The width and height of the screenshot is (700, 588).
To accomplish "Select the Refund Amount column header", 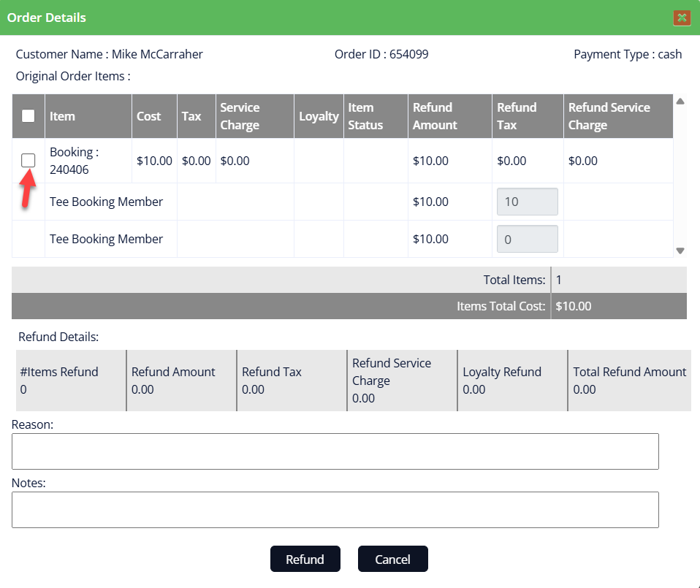I will (435, 116).
